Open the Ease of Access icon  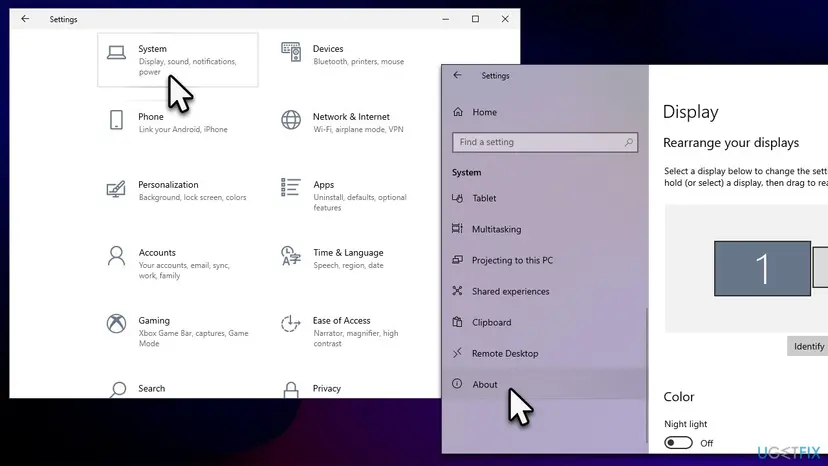(x=290, y=323)
